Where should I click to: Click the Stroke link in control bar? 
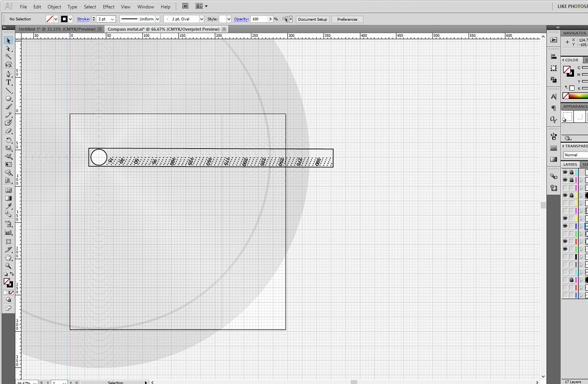coord(83,19)
